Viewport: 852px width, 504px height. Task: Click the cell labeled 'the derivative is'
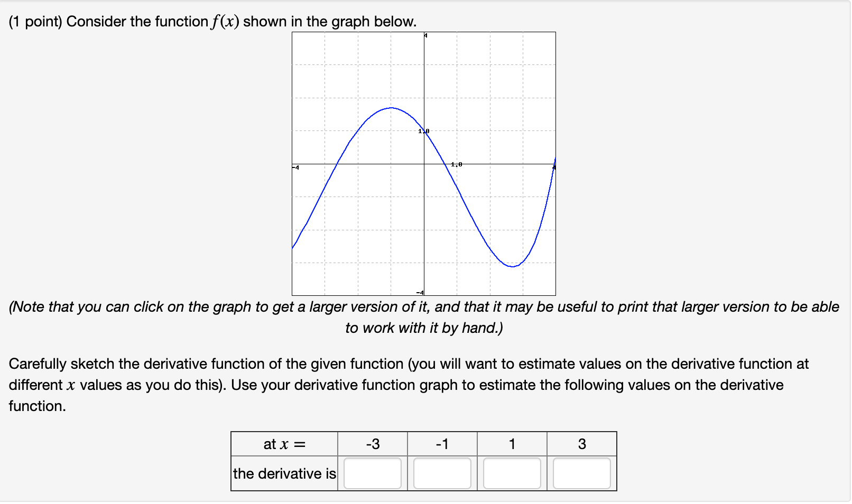[284, 473]
